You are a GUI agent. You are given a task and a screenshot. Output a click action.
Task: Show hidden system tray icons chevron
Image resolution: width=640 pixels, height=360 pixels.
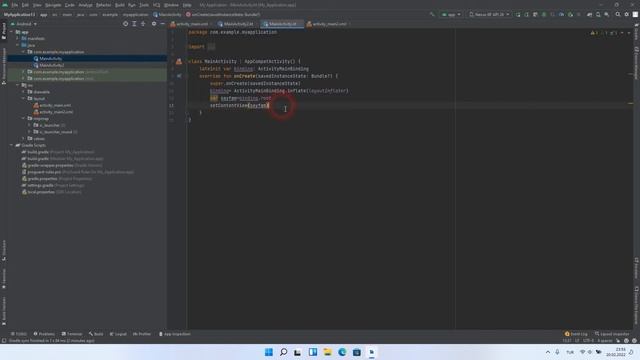coord(548,352)
